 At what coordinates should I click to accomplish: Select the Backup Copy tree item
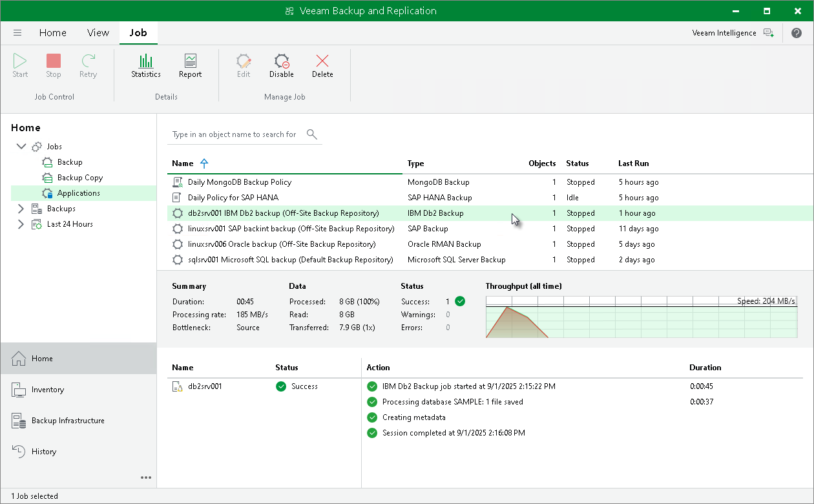click(x=80, y=178)
